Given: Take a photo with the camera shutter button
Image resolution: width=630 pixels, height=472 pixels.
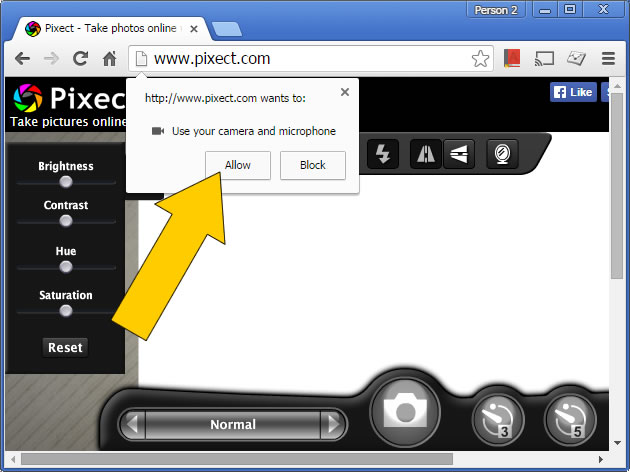Looking at the screenshot, I should [x=405, y=412].
